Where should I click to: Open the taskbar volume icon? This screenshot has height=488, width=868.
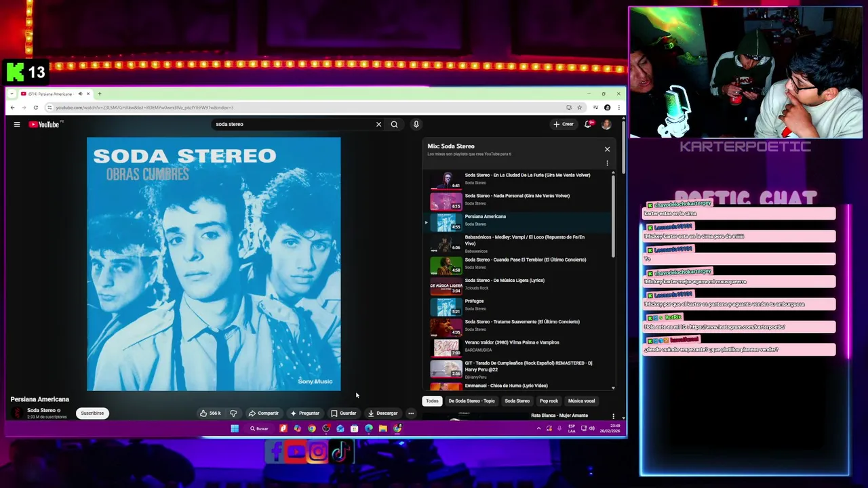click(592, 428)
